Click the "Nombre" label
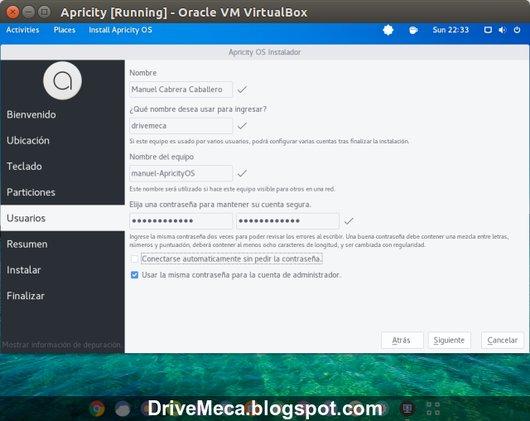Screen dimensions: 530x421 143,73
